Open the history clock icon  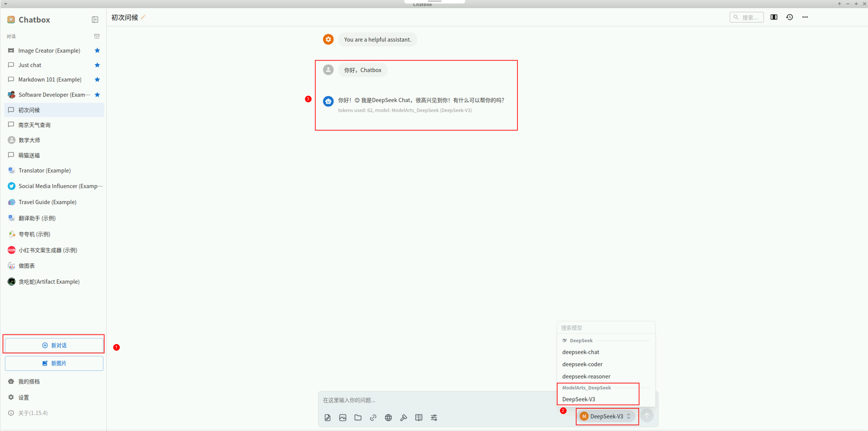click(790, 17)
